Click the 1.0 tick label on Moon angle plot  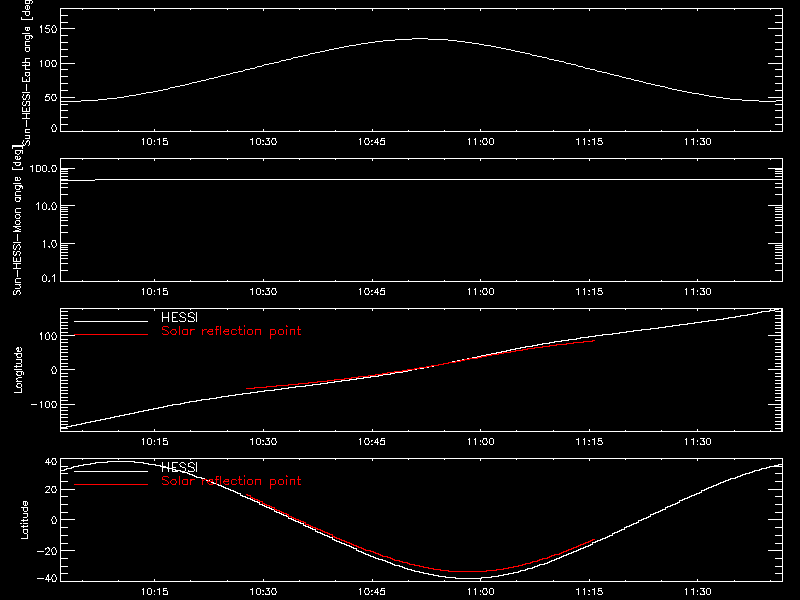coord(49,244)
